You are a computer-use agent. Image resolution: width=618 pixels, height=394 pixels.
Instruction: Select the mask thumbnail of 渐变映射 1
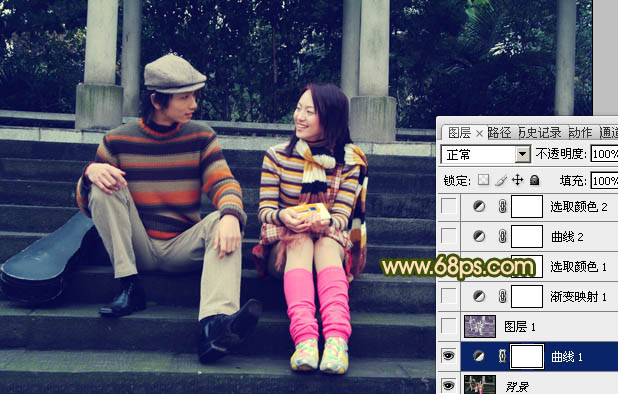(527, 296)
